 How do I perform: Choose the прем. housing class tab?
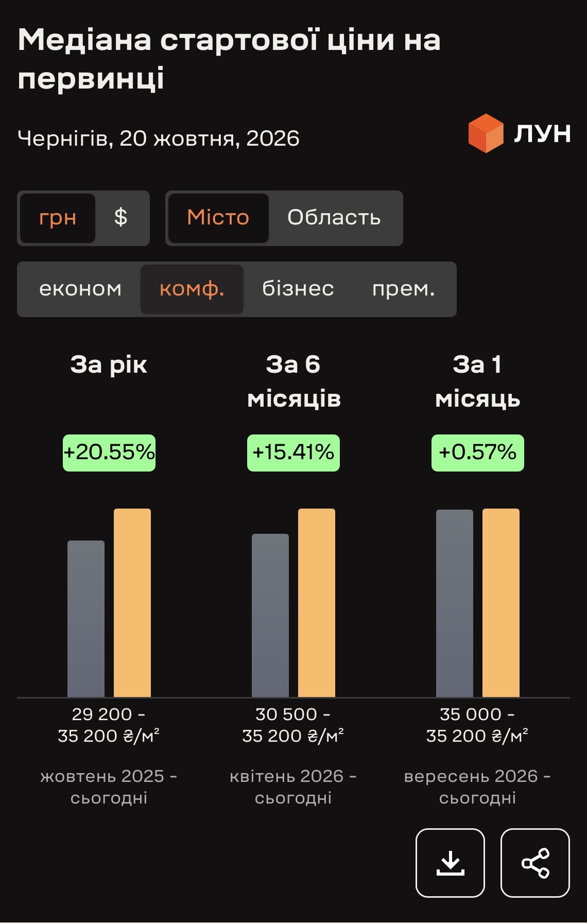pyautogui.click(x=404, y=289)
